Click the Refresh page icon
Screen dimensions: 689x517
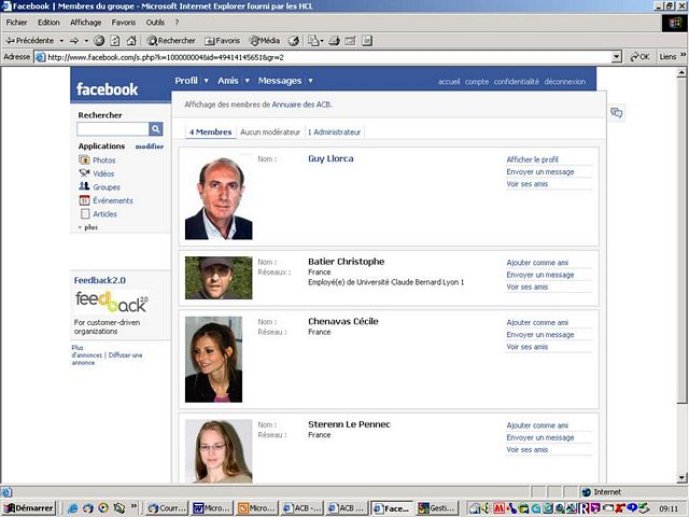(115, 41)
